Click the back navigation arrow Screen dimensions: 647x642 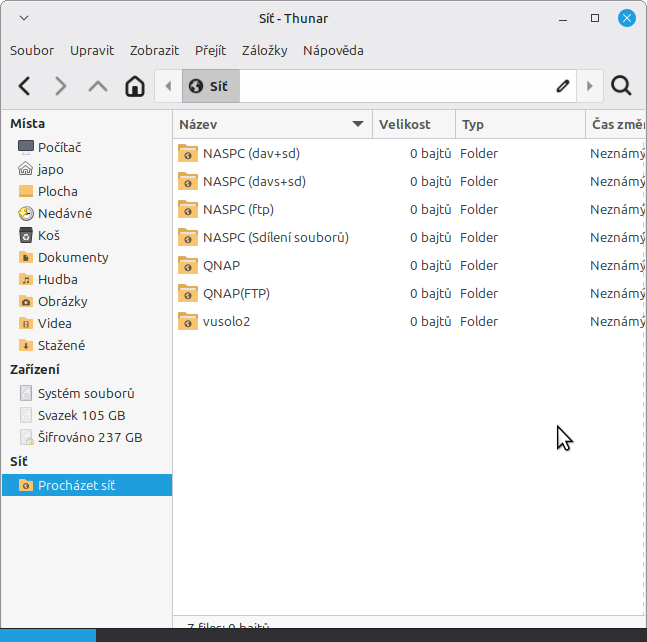[25, 86]
